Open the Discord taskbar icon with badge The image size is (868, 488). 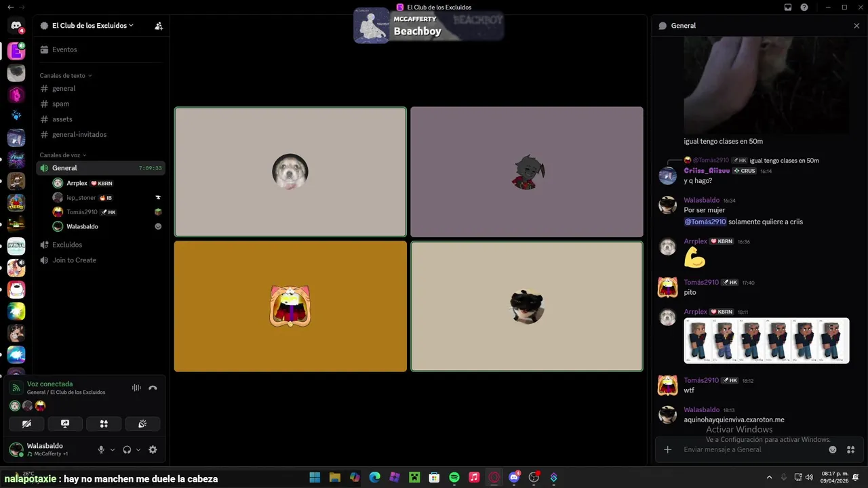[514, 477]
